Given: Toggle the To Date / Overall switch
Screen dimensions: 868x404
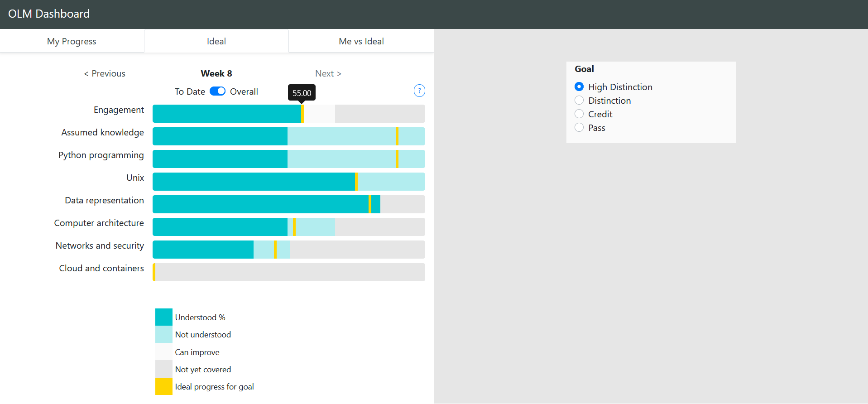Looking at the screenshot, I should [x=217, y=91].
